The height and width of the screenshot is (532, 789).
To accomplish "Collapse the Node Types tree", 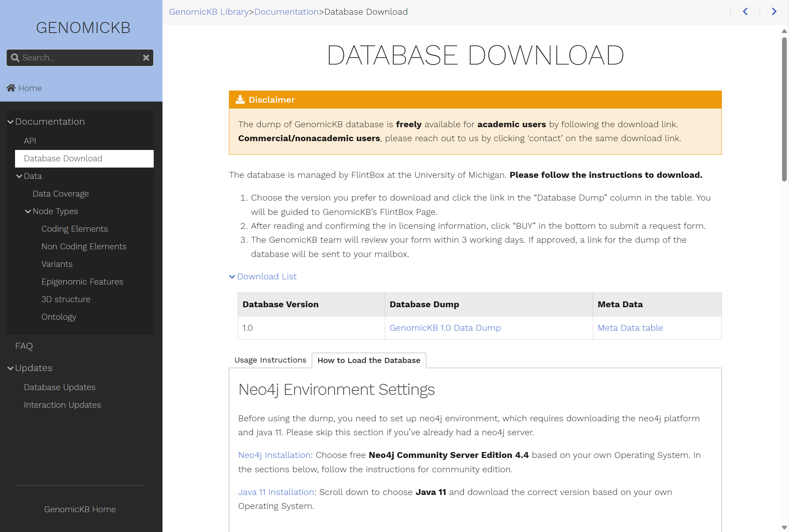I will pyautogui.click(x=28, y=212).
